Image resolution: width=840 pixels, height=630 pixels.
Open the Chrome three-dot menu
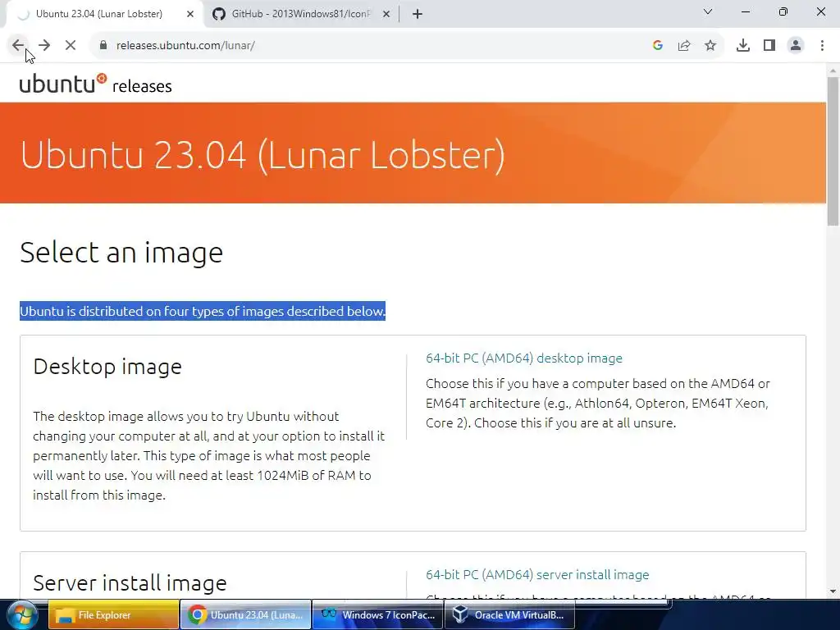pos(822,46)
